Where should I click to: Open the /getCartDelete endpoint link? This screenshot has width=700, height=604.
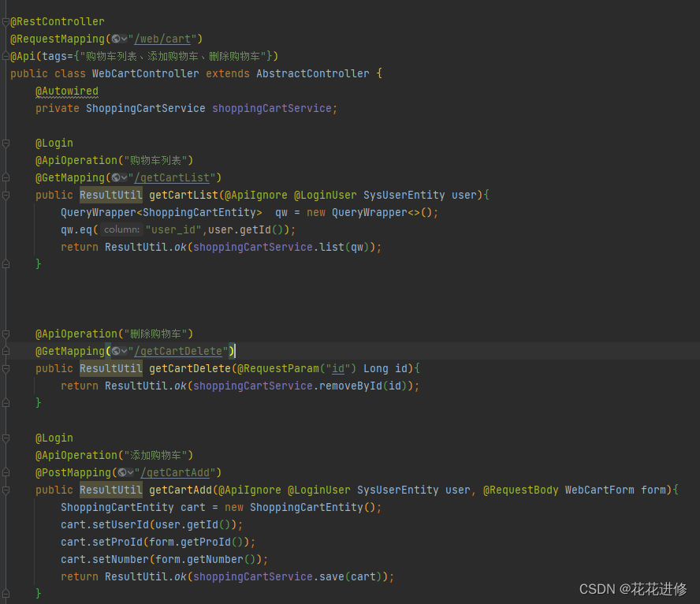[x=178, y=352]
